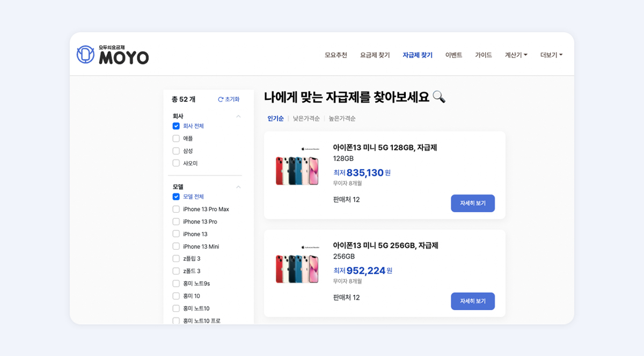The width and height of the screenshot is (644, 356).
Task: Check the z플립 3 checkbox
Action: click(176, 259)
